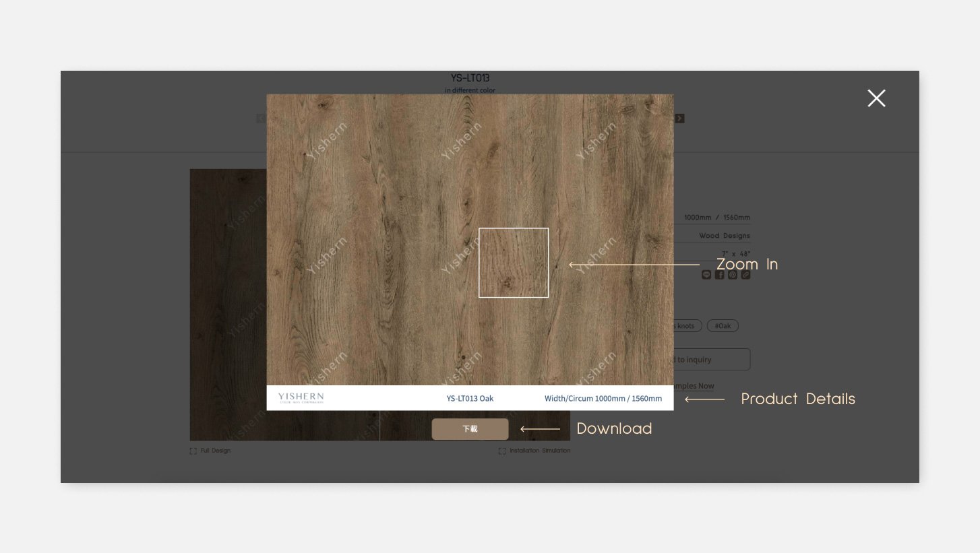
Task: Select the #Oak tag
Action: 723,326
